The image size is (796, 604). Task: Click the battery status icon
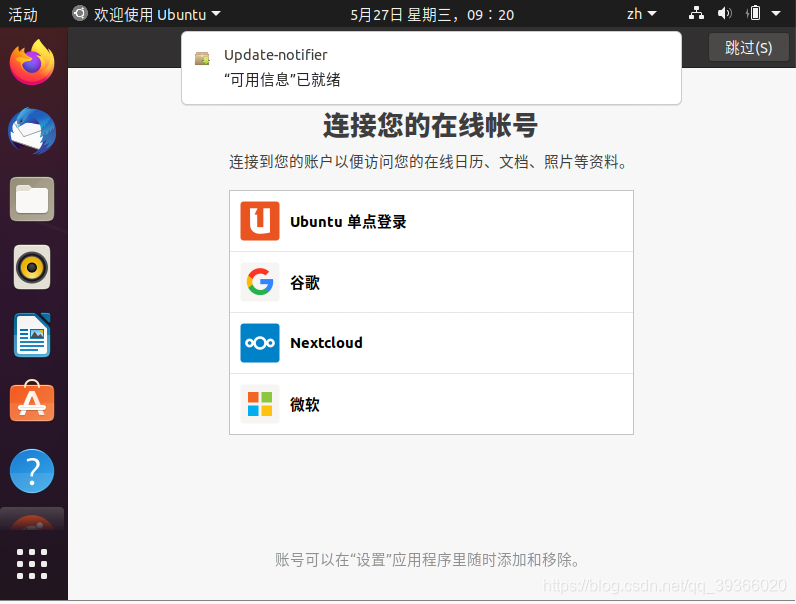[754, 14]
